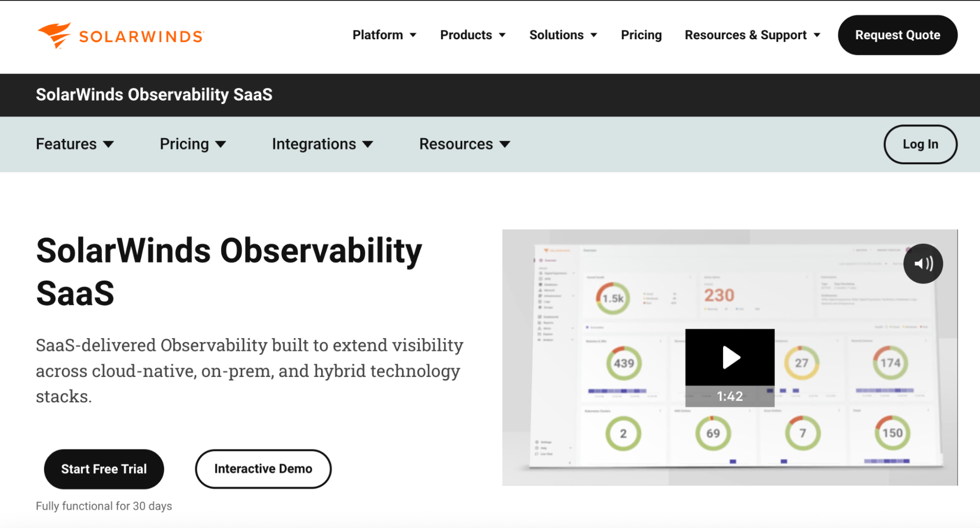Click the 174 gauge in video preview
Image resolution: width=980 pixels, height=528 pixels.
890,363
